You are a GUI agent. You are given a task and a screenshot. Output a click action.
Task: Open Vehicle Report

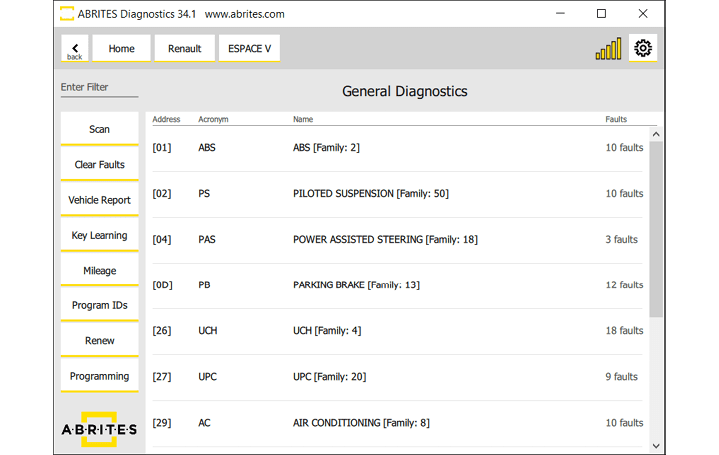point(99,200)
